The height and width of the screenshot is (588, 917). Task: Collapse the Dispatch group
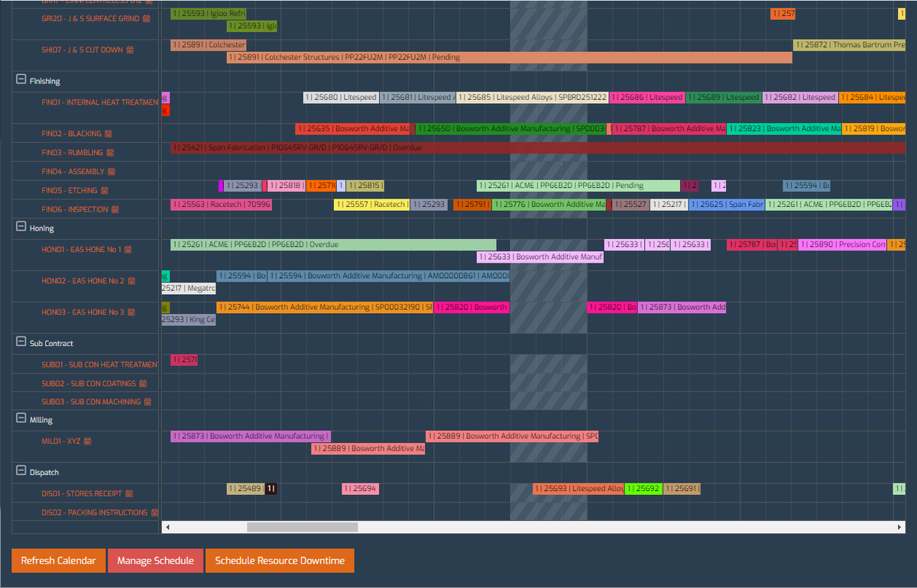[x=21, y=472]
